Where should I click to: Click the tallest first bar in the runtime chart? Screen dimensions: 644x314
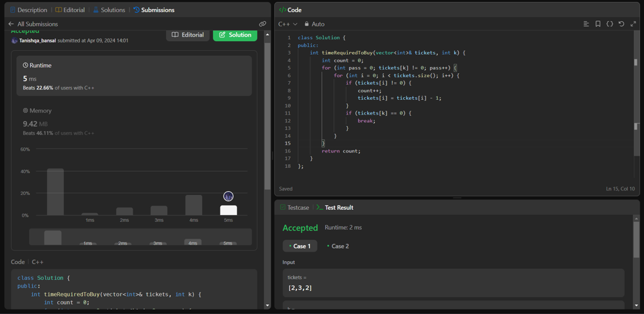tap(55, 192)
